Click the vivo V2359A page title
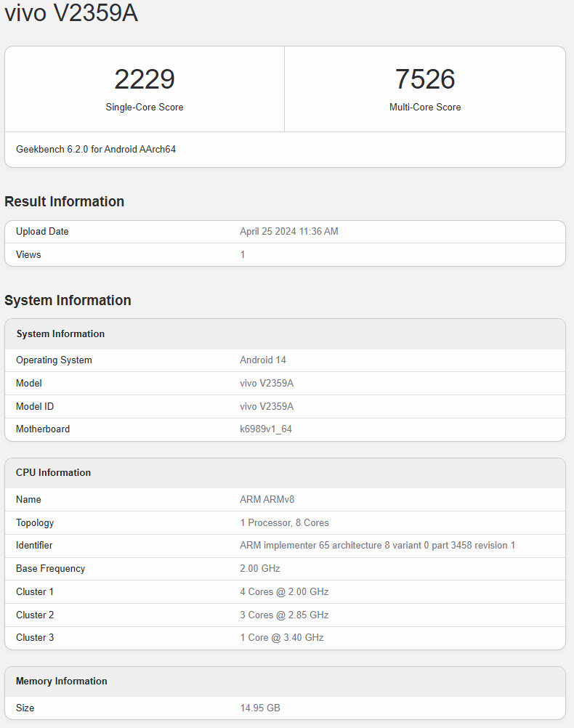Image resolution: width=574 pixels, height=728 pixels. pos(71,13)
